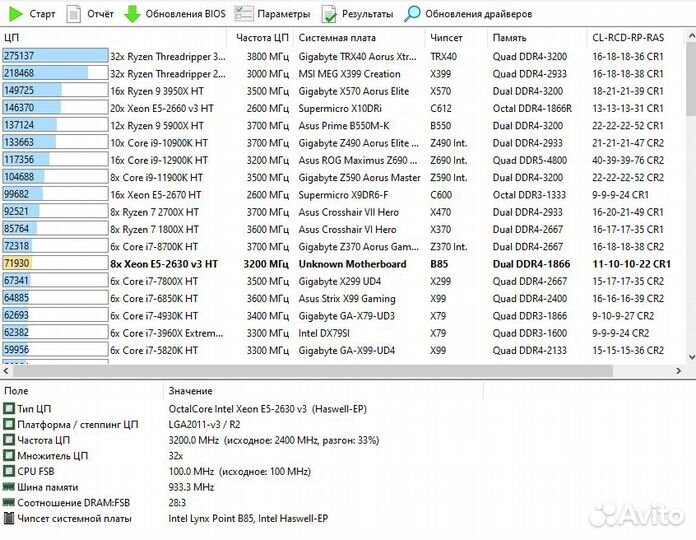Click the 28:3 DRAM:FSB ratio value

[x=177, y=502]
